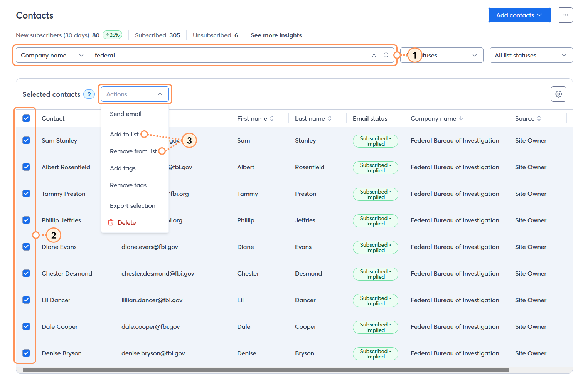Clear the federal search using the × icon
The width and height of the screenshot is (588, 382).
(x=374, y=55)
